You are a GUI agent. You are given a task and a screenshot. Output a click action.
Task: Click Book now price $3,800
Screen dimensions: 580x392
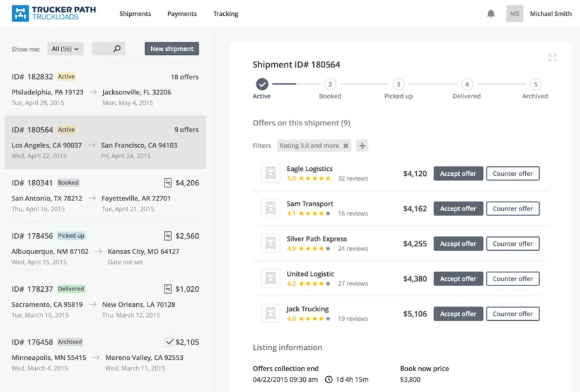tap(410, 379)
